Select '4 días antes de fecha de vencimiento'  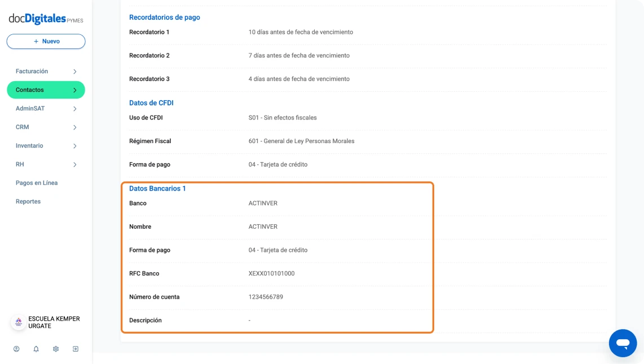pyautogui.click(x=299, y=79)
